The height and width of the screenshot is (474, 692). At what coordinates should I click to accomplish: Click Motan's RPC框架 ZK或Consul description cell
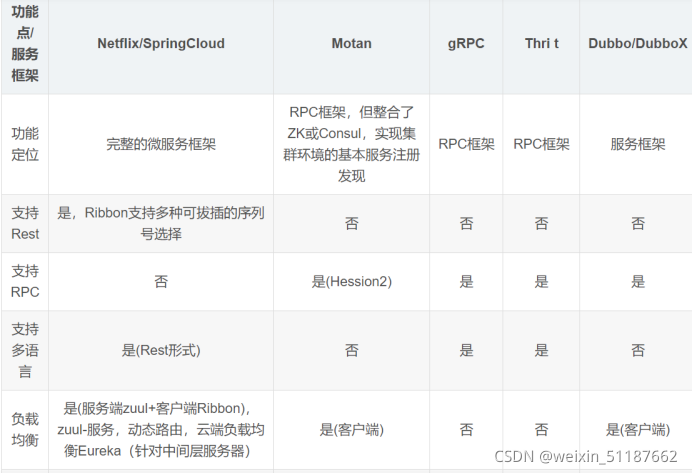point(351,144)
